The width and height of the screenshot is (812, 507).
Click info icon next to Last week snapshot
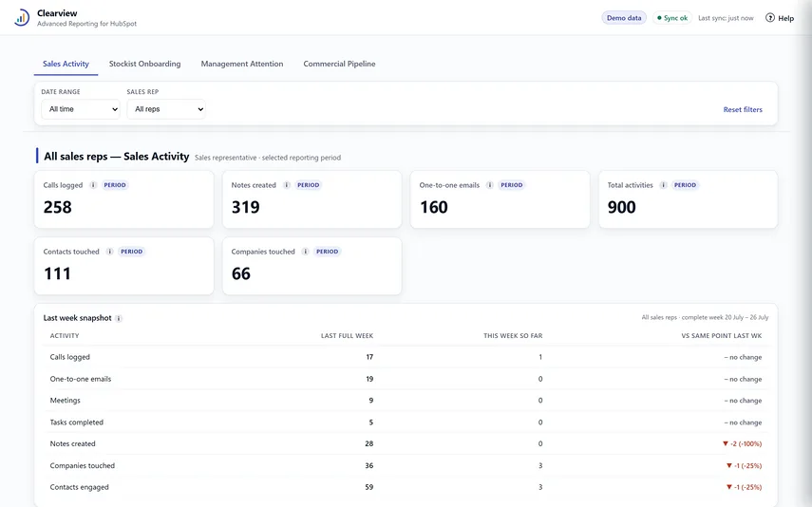point(119,318)
